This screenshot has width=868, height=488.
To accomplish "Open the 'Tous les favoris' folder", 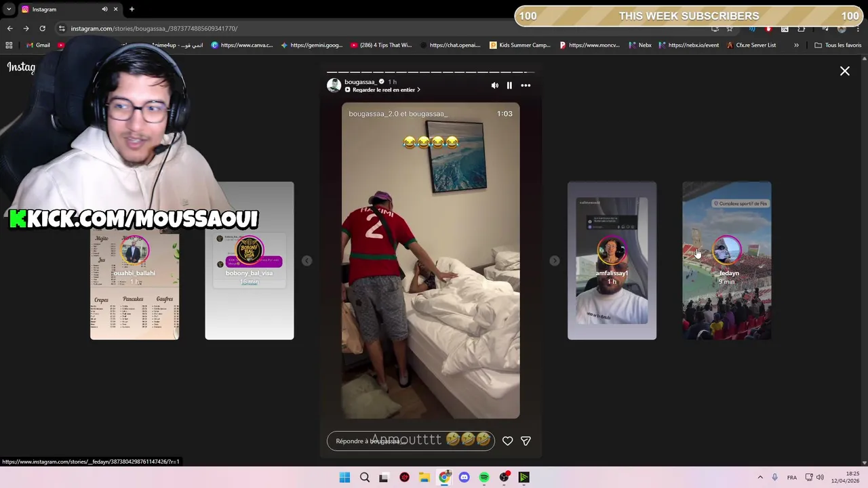I will 838,45.
